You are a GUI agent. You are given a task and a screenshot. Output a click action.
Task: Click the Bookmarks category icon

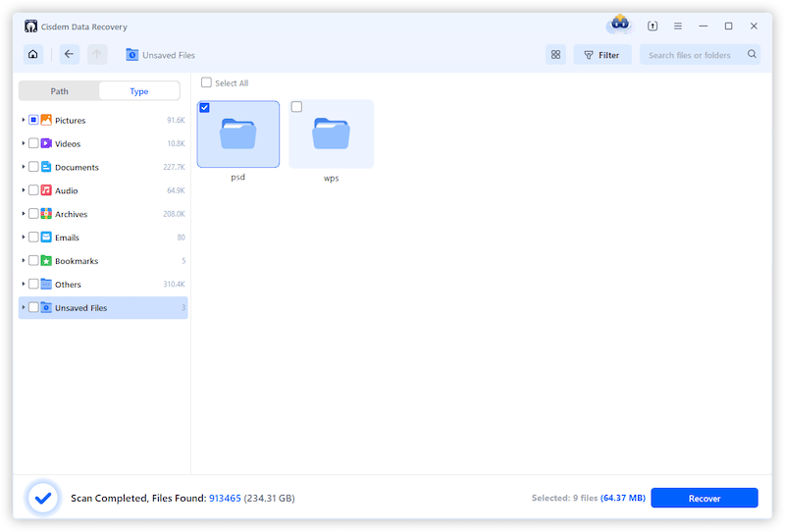point(46,260)
